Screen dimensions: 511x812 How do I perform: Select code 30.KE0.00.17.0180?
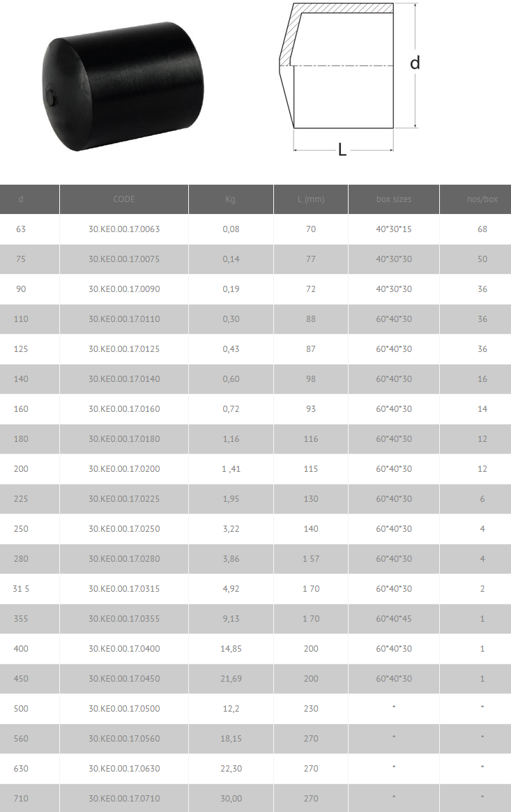click(x=124, y=439)
